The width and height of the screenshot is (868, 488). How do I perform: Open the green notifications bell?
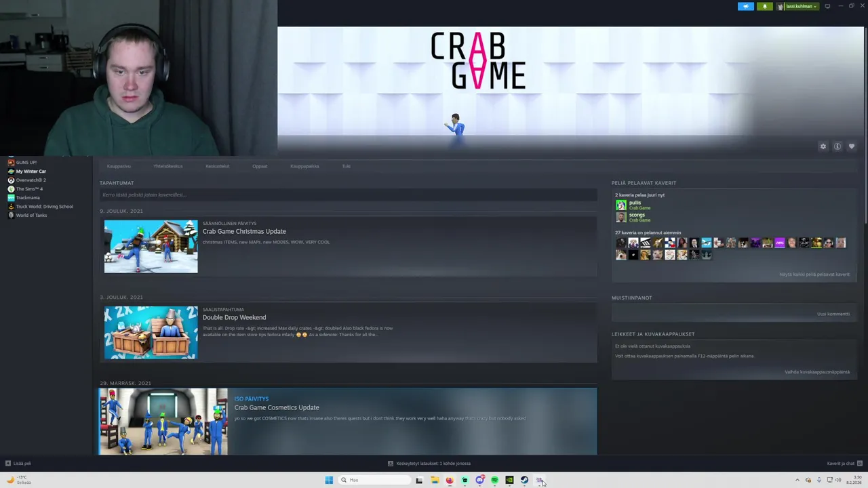click(x=765, y=6)
